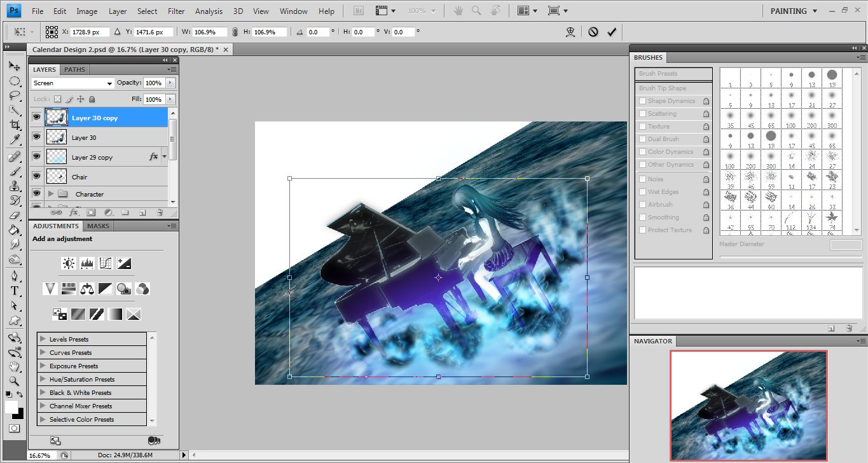This screenshot has height=463, width=868.
Task: Hide the Layer 29 copy layer
Action: (x=36, y=157)
